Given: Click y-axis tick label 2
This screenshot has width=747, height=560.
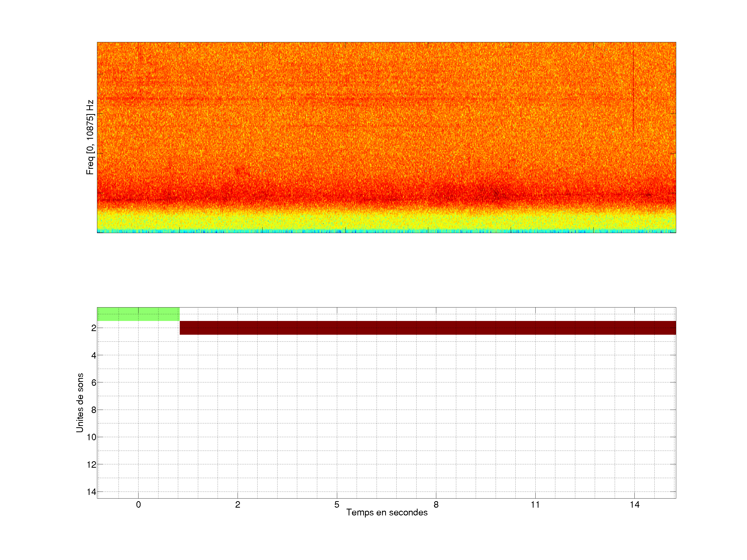Looking at the screenshot, I should click(x=94, y=328).
